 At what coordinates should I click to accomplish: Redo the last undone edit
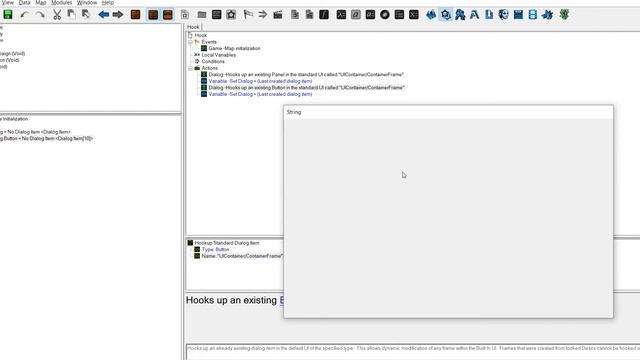40,15
